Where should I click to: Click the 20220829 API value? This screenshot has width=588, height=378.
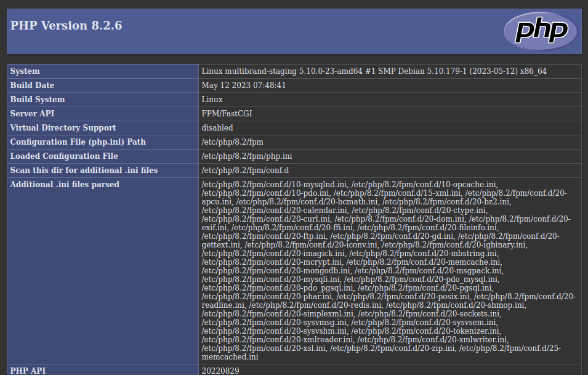[x=220, y=371]
